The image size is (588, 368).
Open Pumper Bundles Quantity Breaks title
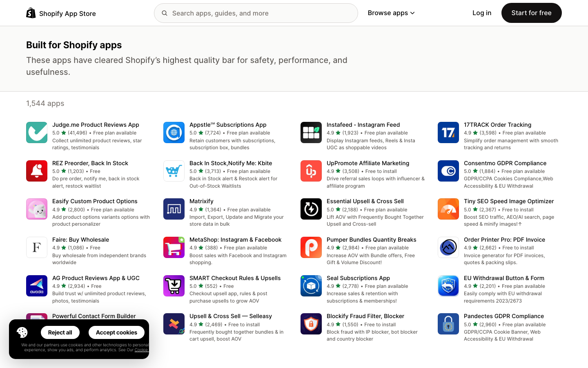click(x=372, y=240)
